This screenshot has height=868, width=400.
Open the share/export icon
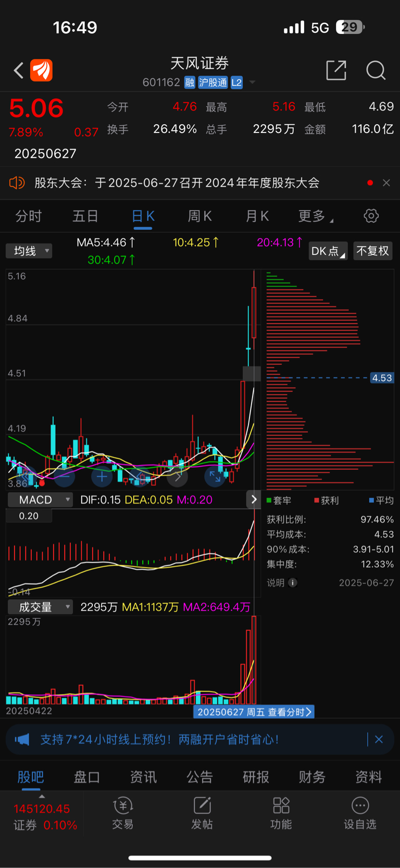coord(336,70)
